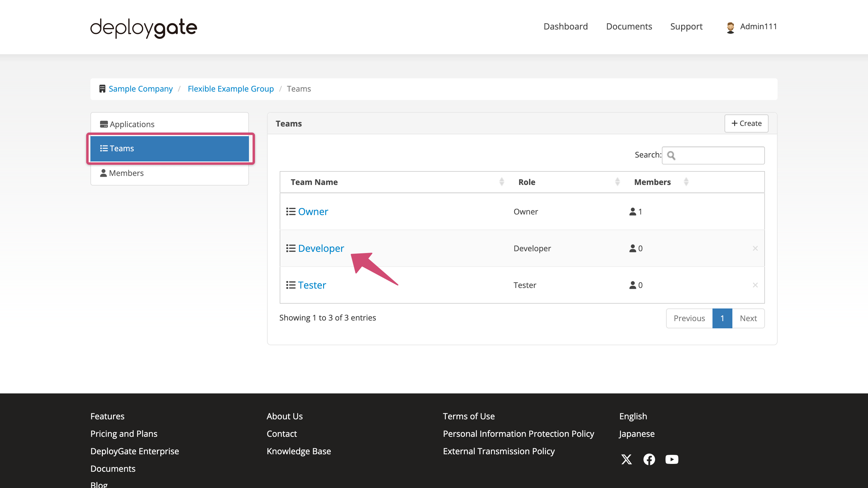This screenshot has width=868, height=488.
Task: Open the pagination next page dropdown
Action: point(749,318)
